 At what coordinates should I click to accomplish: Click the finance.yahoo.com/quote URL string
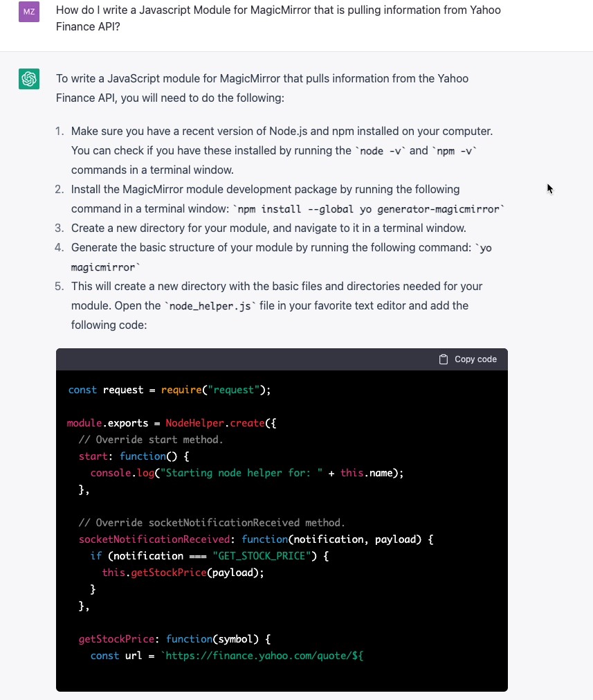click(262, 656)
